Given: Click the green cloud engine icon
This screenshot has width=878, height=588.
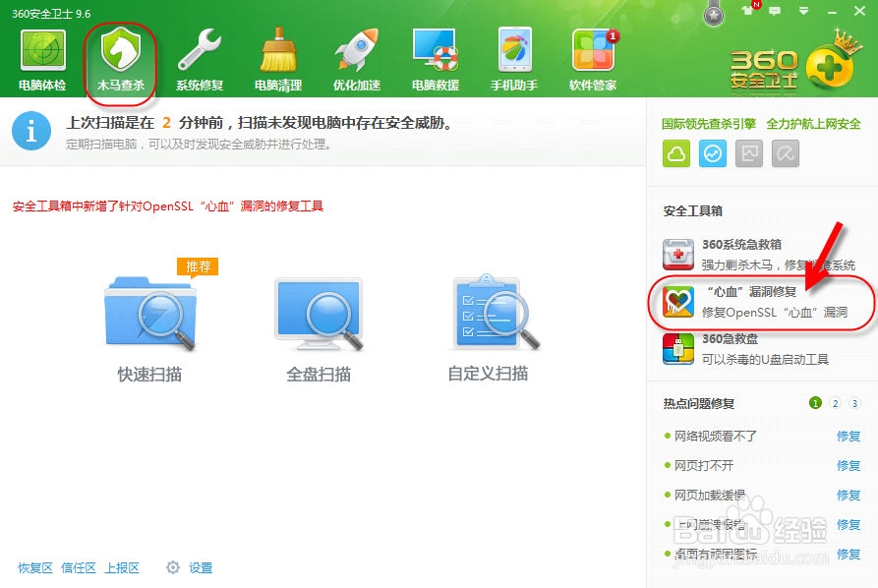Looking at the screenshot, I should pyautogui.click(x=676, y=153).
